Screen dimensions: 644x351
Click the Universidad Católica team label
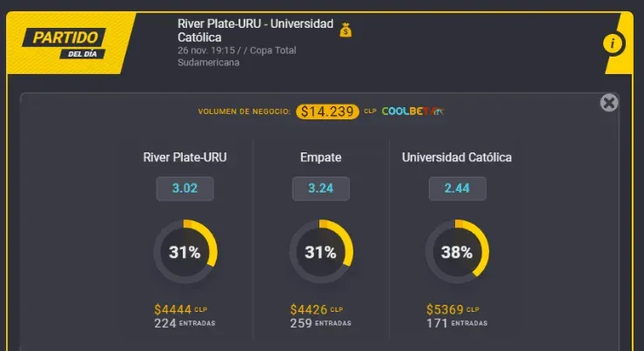pyautogui.click(x=457, y=158)
